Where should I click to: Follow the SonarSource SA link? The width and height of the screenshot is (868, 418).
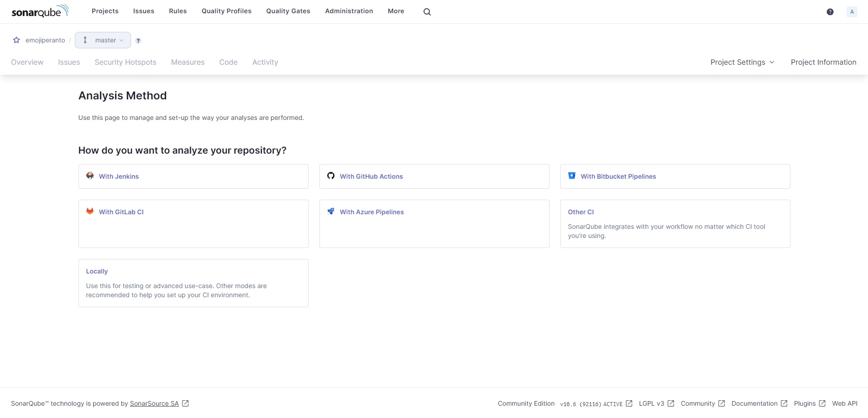[154, 403]
